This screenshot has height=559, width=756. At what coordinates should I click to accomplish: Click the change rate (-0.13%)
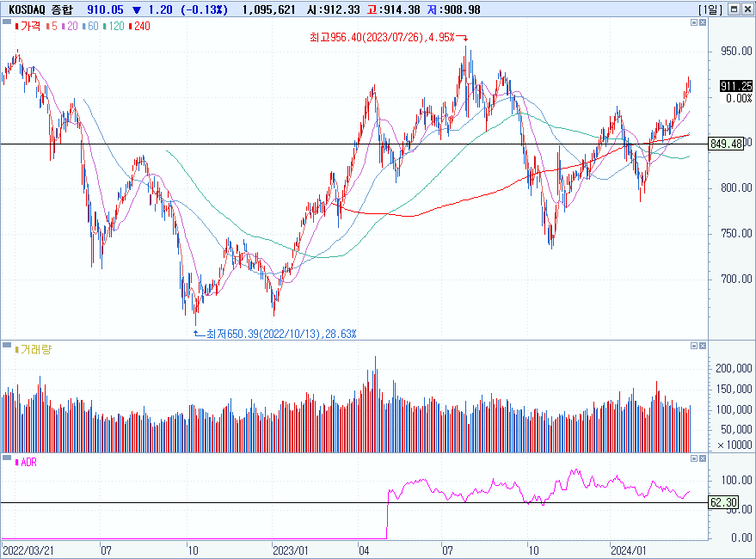click(x=204, y=9)
